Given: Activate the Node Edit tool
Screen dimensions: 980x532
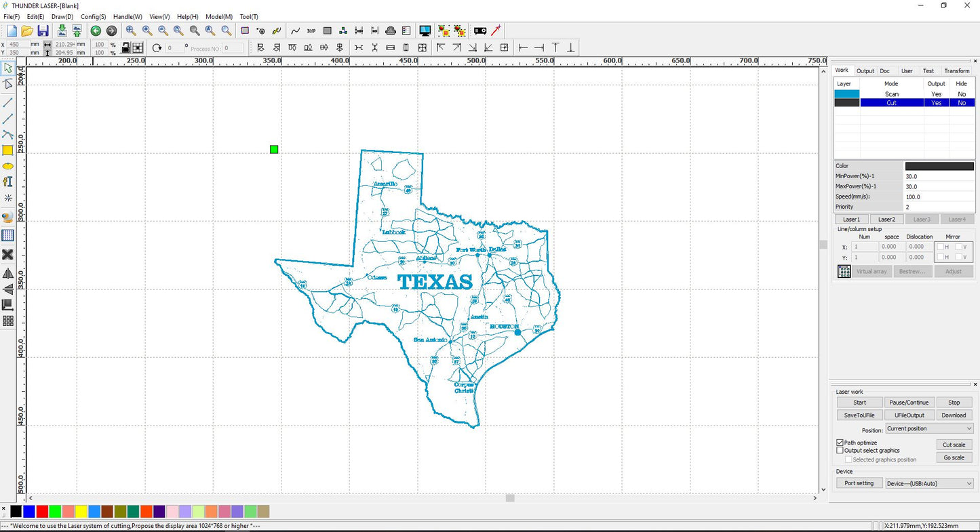Looking at the screenshot, I should pos(7,84).
